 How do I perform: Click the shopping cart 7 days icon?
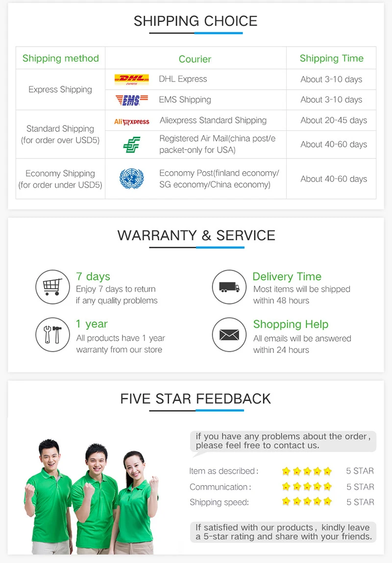click(x=53, y=287)
